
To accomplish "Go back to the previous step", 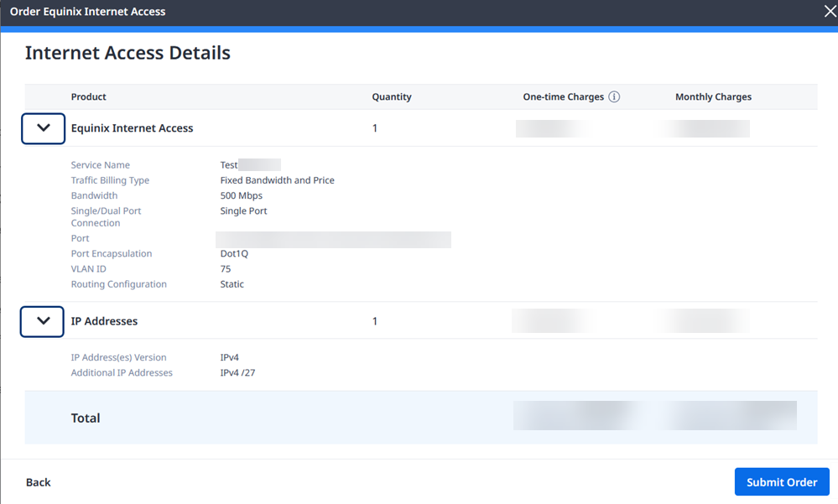I will point(39,482).
